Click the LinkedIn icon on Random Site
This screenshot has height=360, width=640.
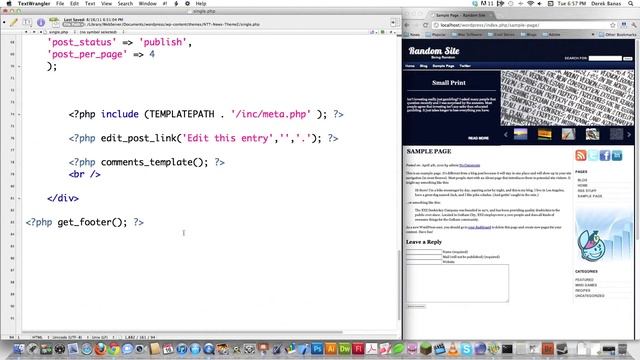tap(617, 156)
